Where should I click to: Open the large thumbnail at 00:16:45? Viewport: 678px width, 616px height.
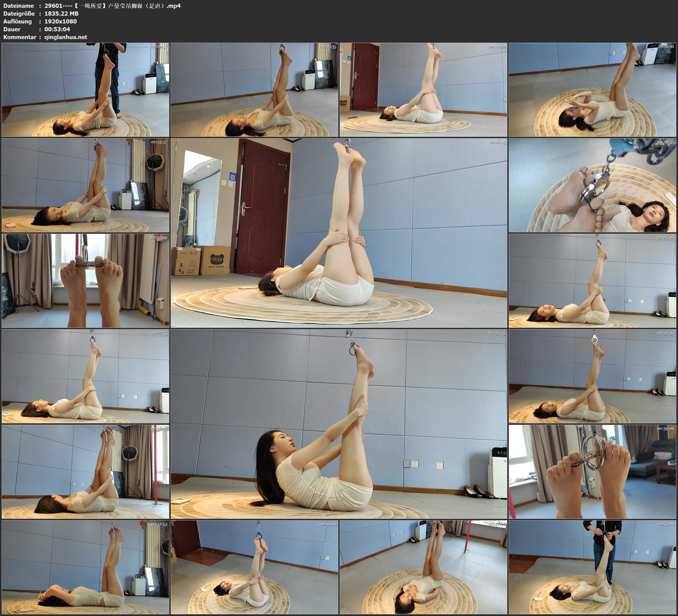click(x=339, y=233)
